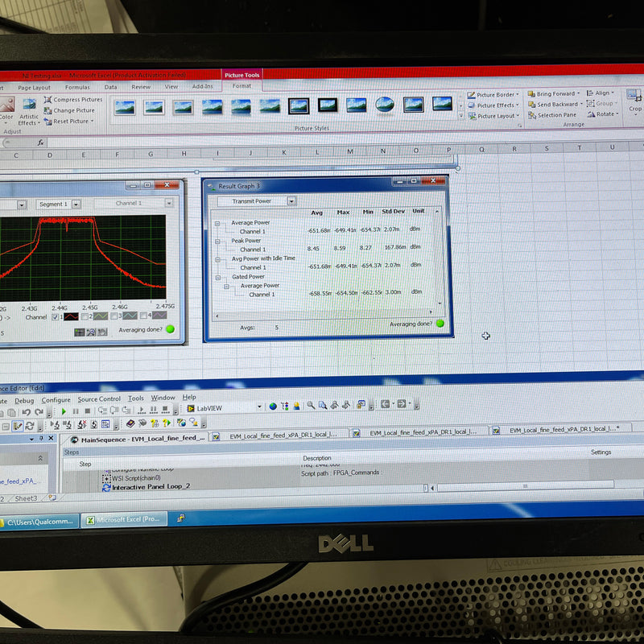Select the Picture Tools Format tab

tap(242, 86)
